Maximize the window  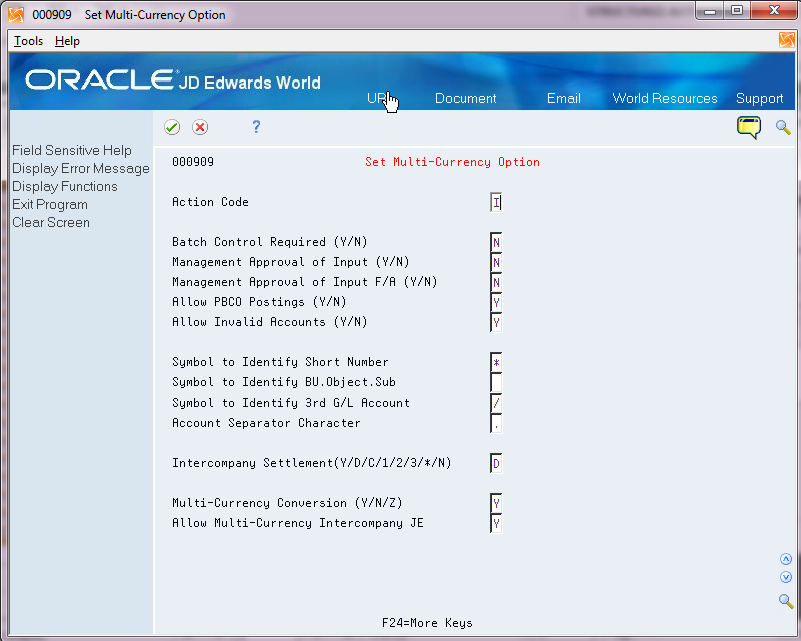(737, 11)
